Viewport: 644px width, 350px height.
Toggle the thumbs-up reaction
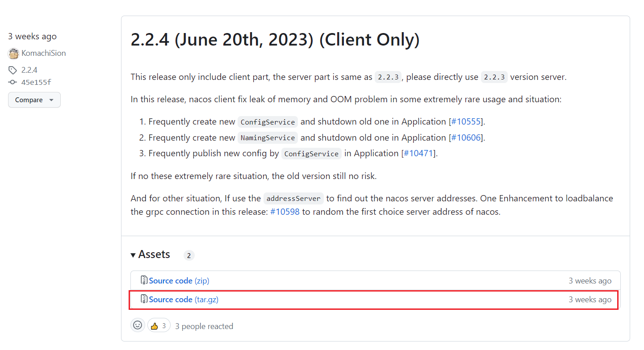pos(159,325)
